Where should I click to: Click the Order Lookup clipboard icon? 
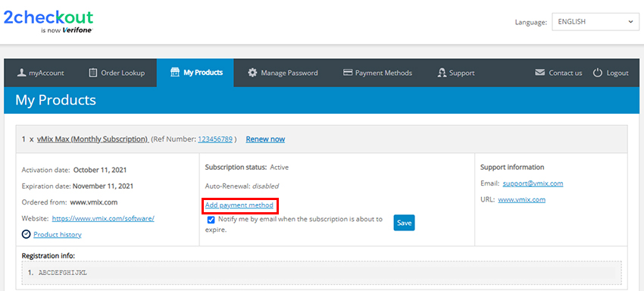point(93,73)
